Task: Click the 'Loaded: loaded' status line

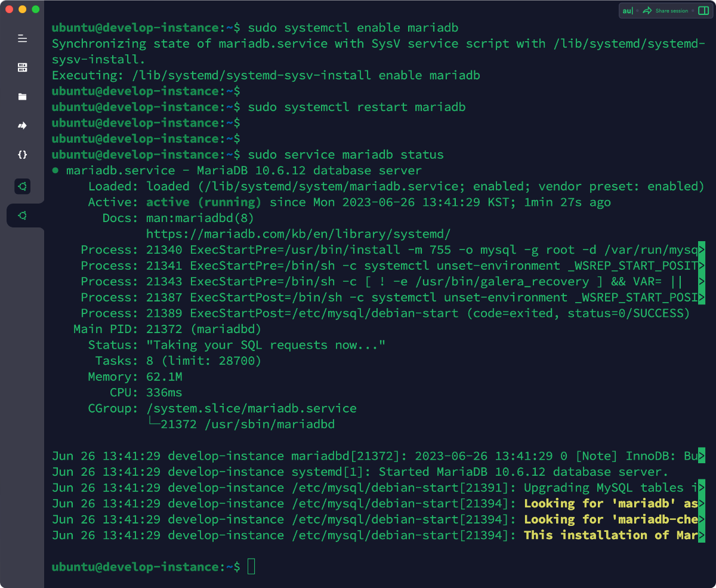Action: click(397, 186)
